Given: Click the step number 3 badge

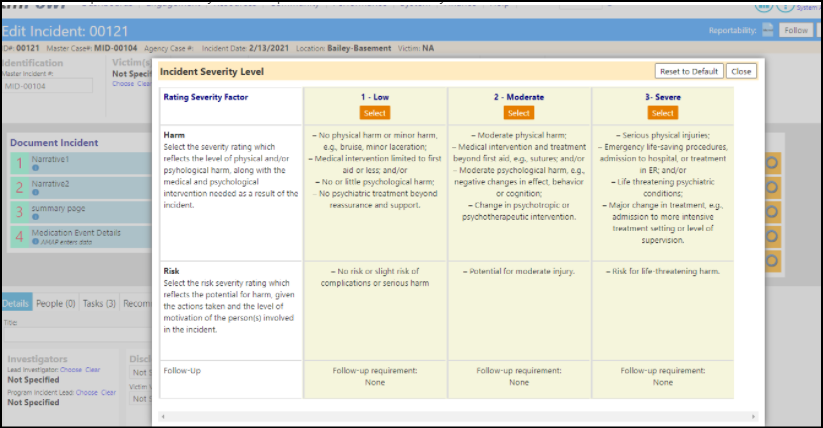Looking at the screenshot, I should pos(19,212).
